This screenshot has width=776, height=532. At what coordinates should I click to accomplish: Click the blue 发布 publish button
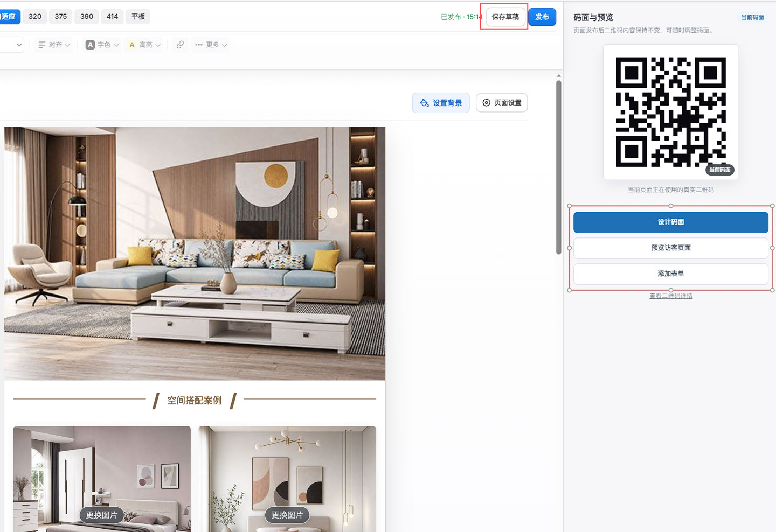pos(542,17)
